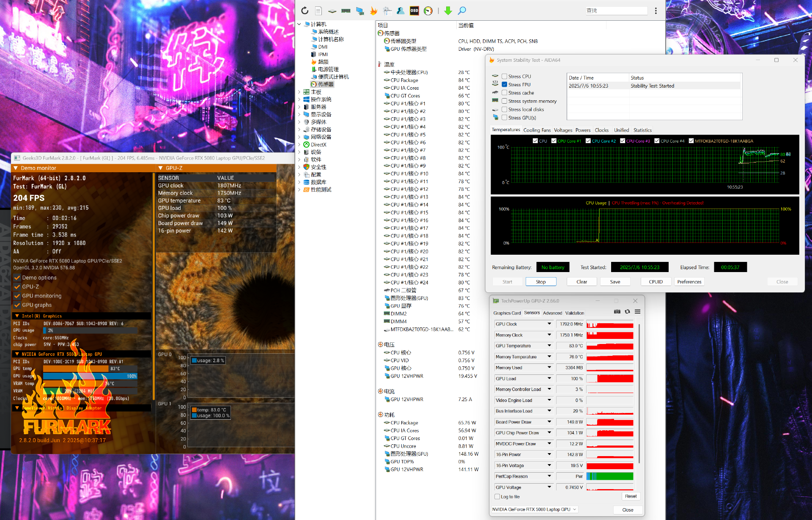
Task: Take a GPU-Z screenshot with camera icon
Action: pos(617,312)
